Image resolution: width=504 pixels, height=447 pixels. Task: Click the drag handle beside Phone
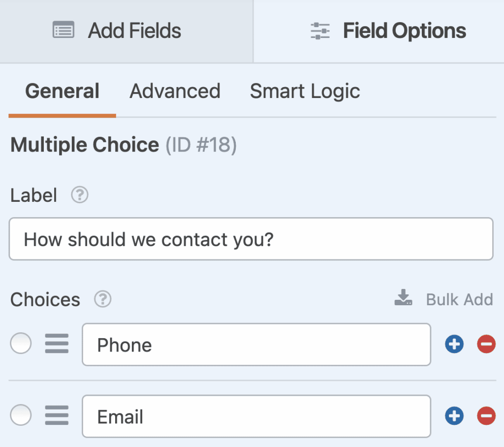[x=57, y=344]
